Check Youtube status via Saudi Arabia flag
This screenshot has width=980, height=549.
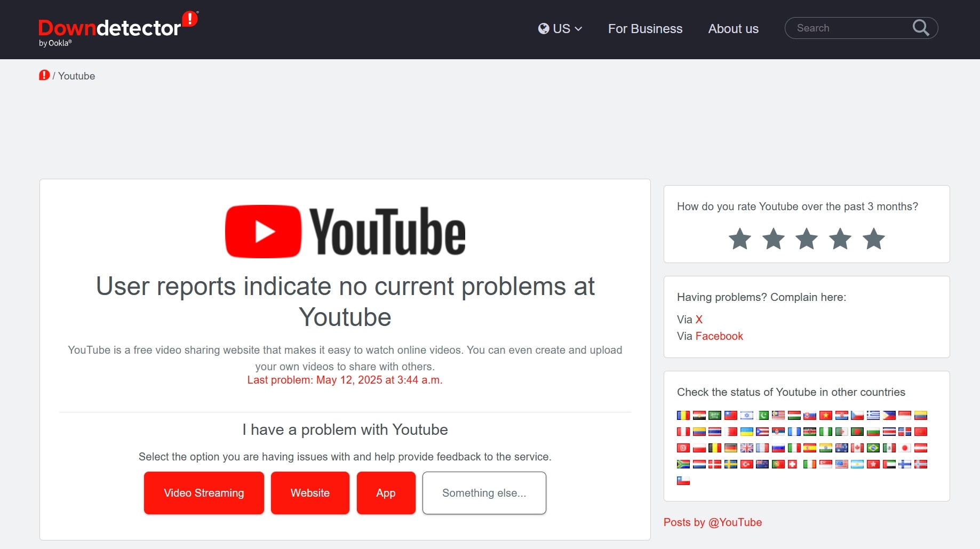715,415
